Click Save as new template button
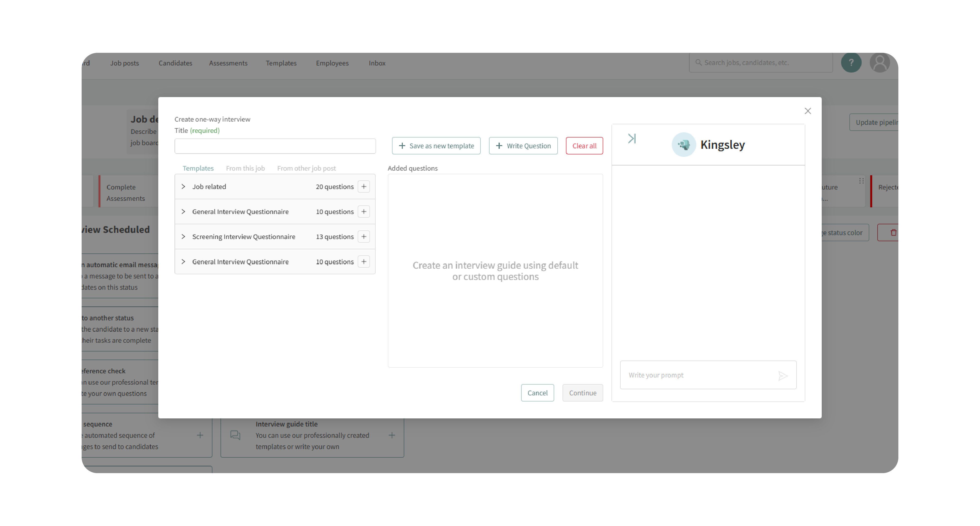The width and height of the screenshot is (980, 526). (x=436, y=146)
